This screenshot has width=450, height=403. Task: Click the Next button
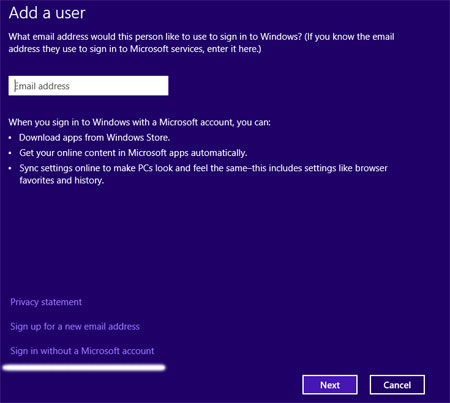(330, 385)
